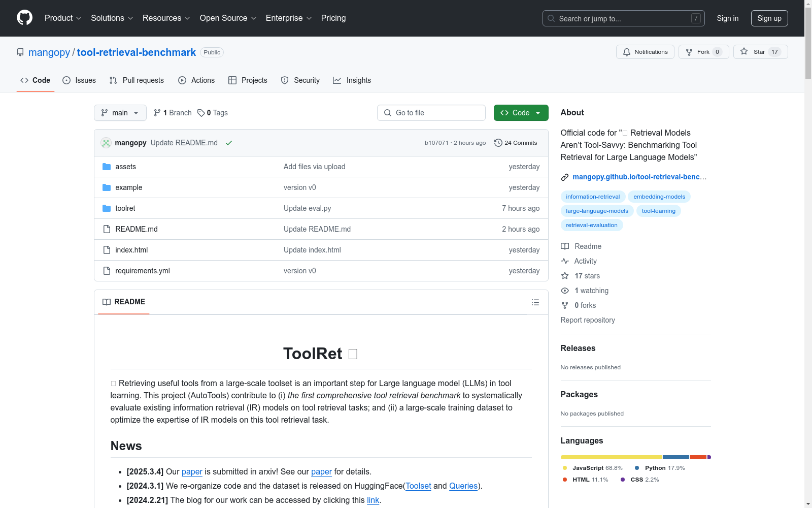
Task: Click the history clock icon beside 24 Commits
Action: tap(498, 143)
